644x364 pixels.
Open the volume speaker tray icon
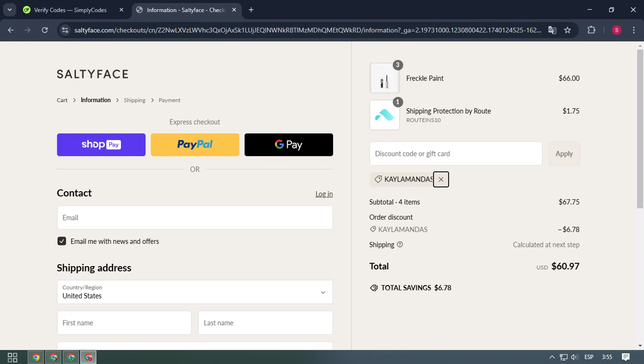click(575, 357)
